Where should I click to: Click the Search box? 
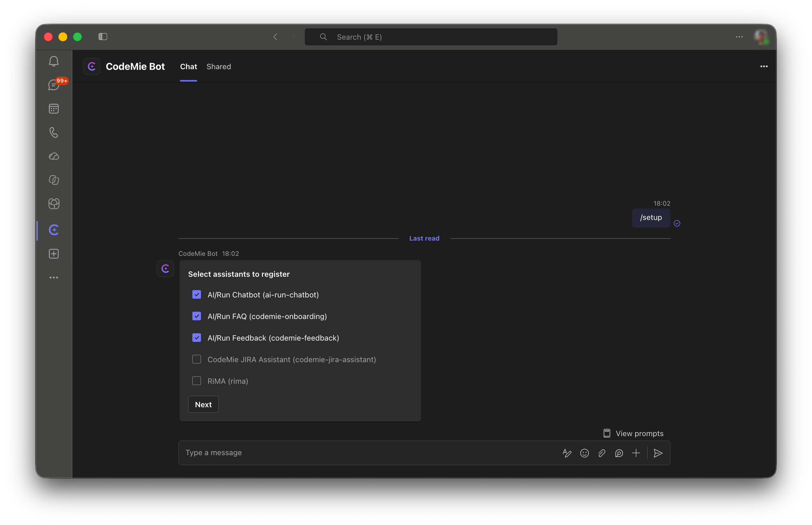pyautogui.click(x=430, y=37)
